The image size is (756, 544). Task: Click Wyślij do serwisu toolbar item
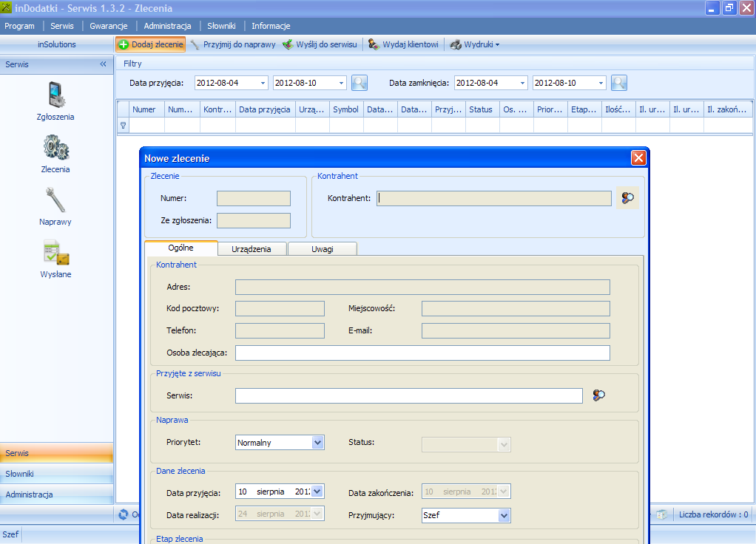pyautogui.click(x=320, y=44)
